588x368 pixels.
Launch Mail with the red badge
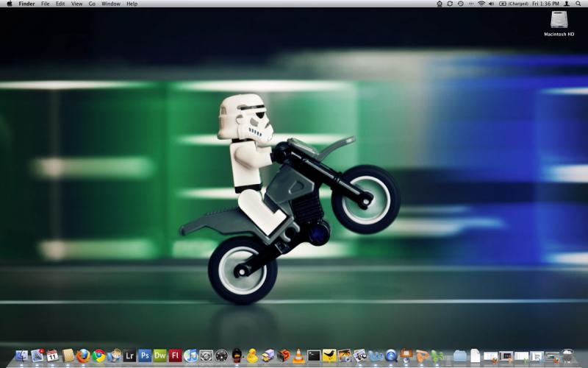coord(37,355)
